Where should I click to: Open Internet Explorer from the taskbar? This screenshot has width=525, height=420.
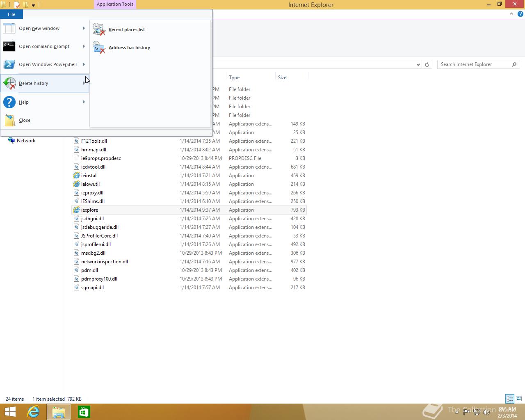[33, 412]
